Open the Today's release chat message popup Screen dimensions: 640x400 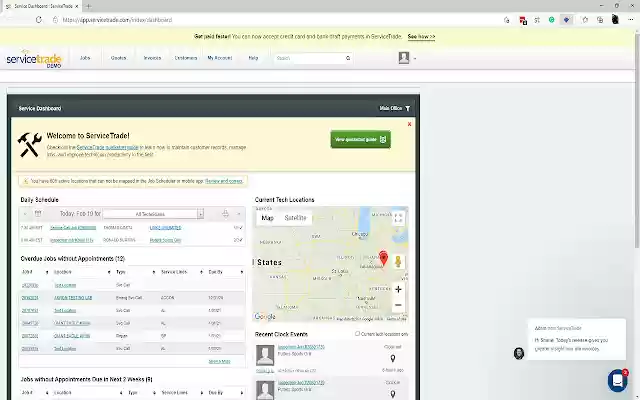(576, 339)
